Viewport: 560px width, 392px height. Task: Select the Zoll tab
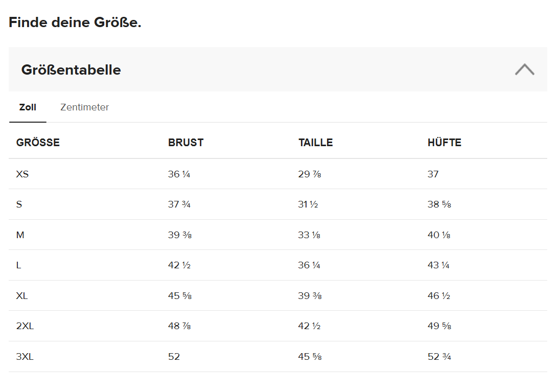[x=28, y=107]
